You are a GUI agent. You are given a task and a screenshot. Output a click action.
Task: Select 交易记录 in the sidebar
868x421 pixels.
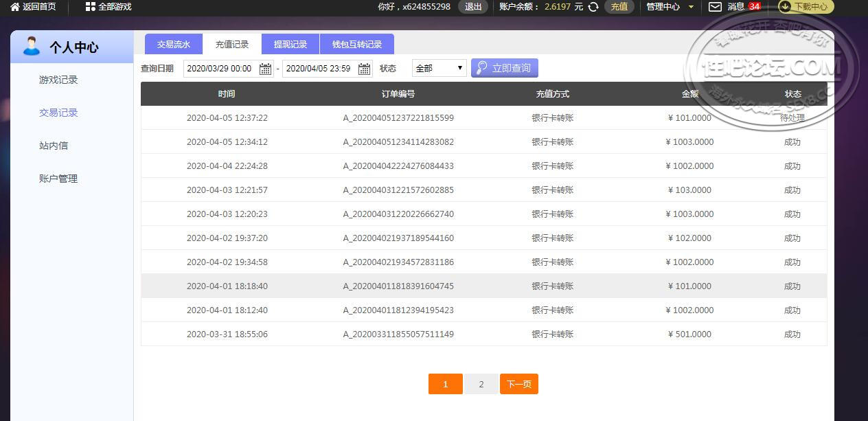click(x=58, y=113)
